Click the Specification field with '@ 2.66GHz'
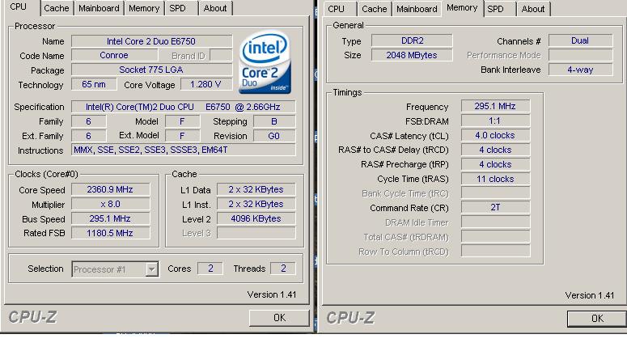The image size is (627, 364). [183, 107]
